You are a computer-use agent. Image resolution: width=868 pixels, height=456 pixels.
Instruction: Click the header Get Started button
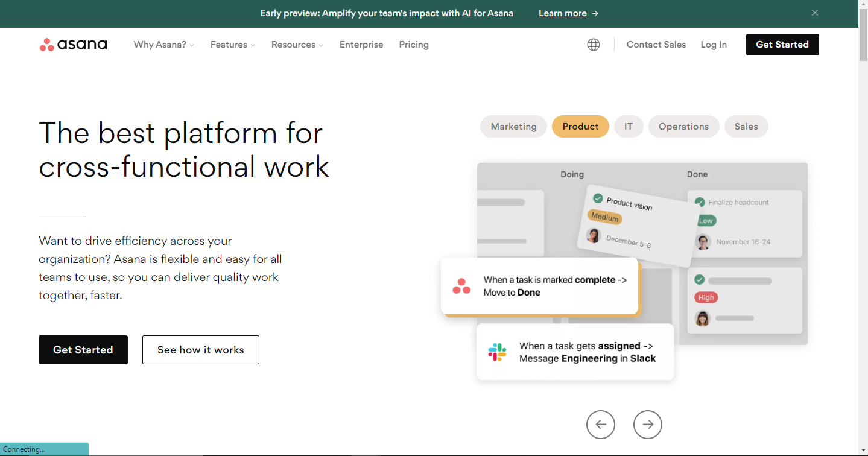(782, 45)
